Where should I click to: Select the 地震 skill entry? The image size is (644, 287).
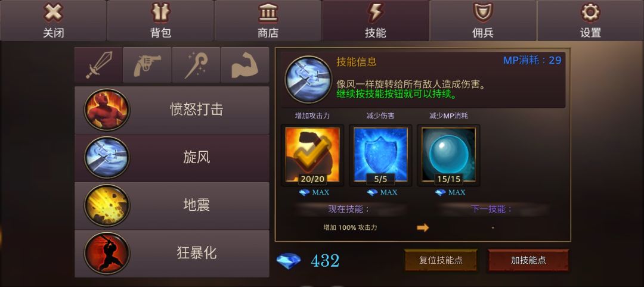172,206
